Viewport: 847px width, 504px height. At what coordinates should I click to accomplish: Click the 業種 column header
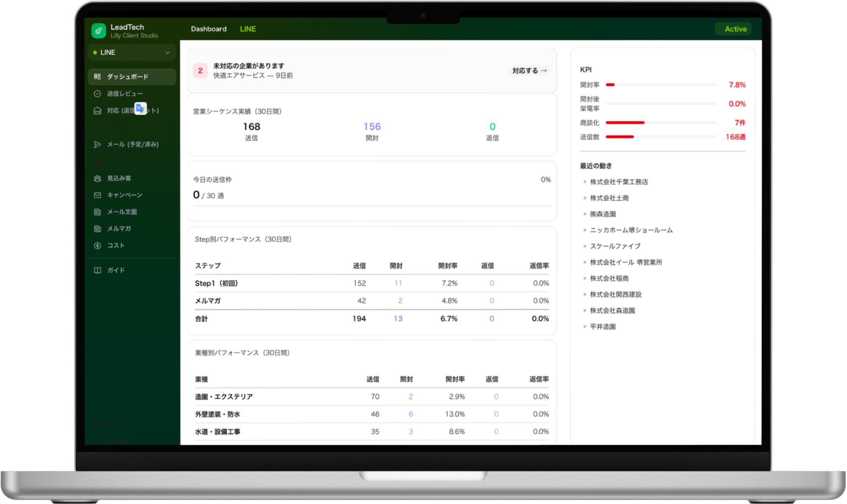tap(201, 379)
